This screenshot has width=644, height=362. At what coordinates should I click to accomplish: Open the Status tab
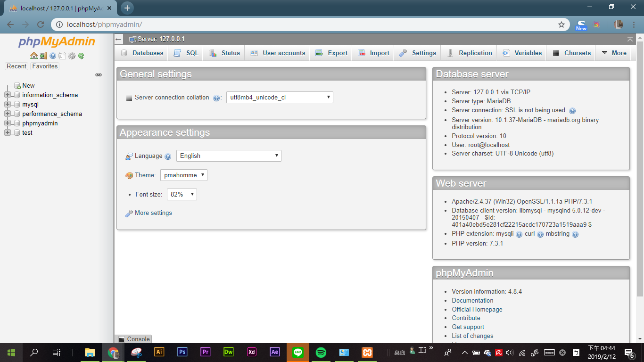tap(224, 53)
